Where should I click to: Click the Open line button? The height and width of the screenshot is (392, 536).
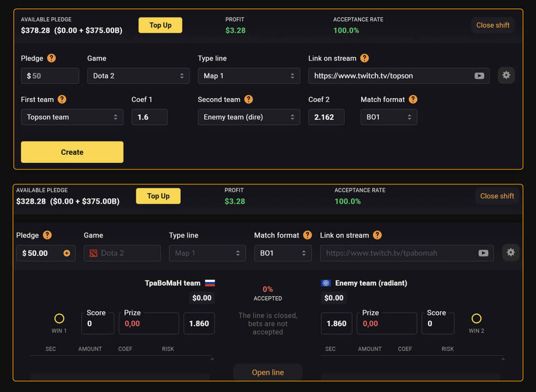(x=267, y=372)
